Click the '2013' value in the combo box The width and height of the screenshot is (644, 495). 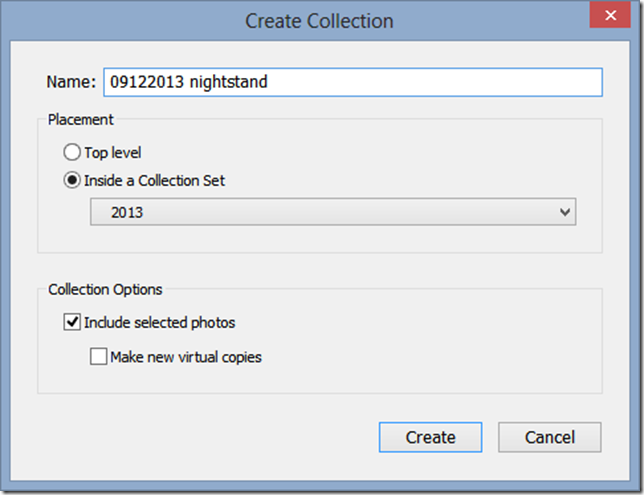[x=127, y=212]
